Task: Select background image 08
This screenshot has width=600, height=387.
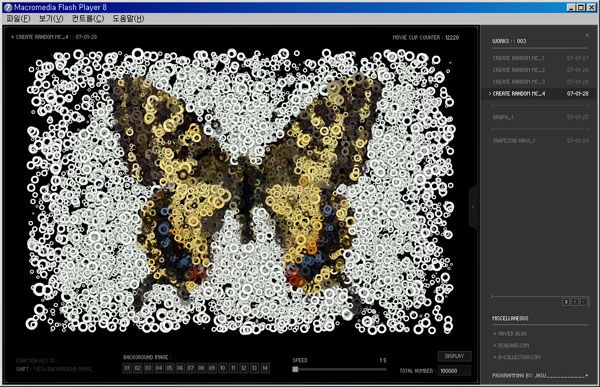Action: (201, 368)
